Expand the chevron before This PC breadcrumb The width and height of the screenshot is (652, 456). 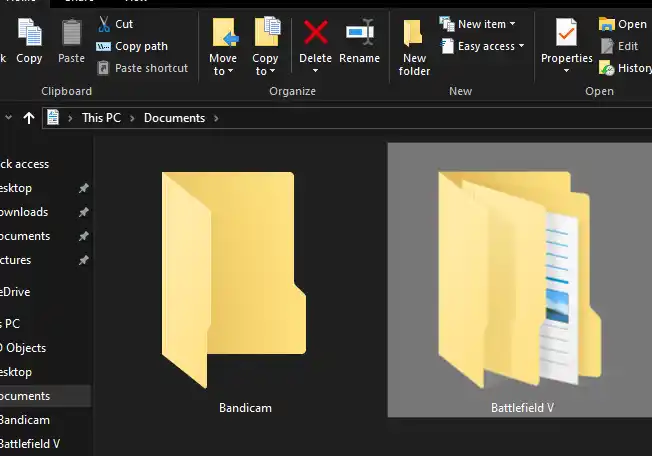point(70,118)
